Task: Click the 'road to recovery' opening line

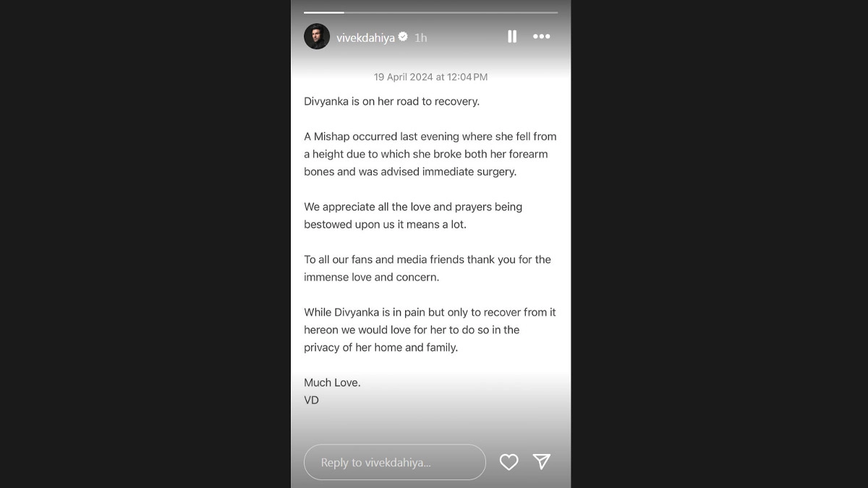Action: coord(391,102)
